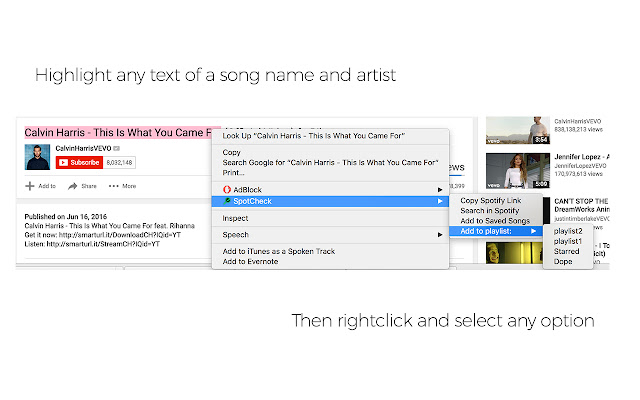Choose Search in Spotify

pyautogui.click(x=492, y=211)
